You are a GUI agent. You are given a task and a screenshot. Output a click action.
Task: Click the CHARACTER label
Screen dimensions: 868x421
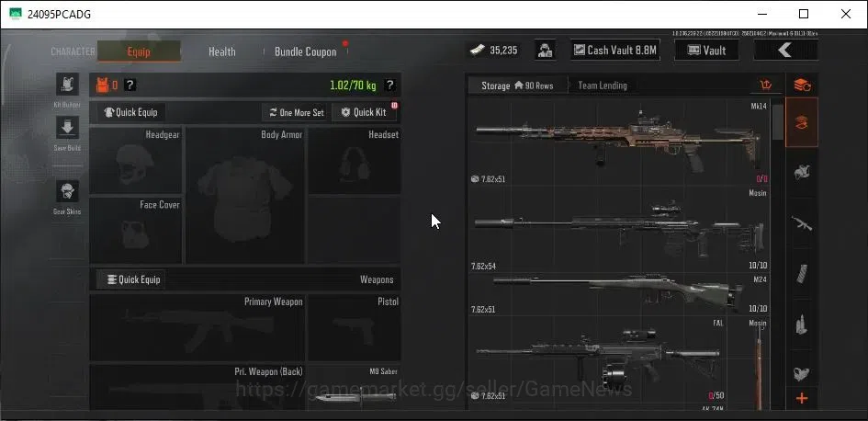coord(73,51)
